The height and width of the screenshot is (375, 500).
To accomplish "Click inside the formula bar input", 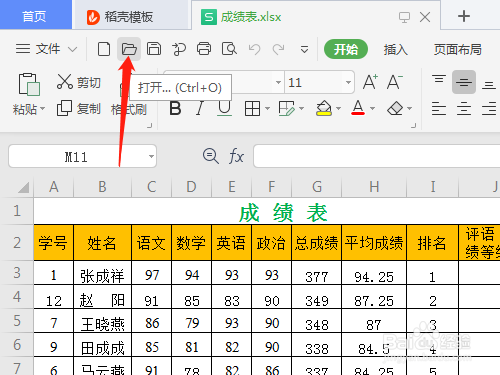I will click(377, 156).
